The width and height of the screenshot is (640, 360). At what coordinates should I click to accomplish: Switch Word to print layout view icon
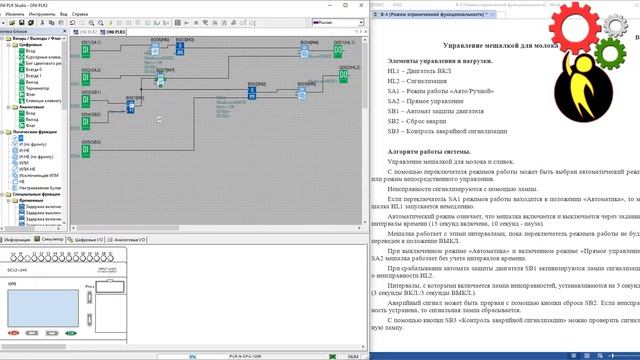click(587, 356)
